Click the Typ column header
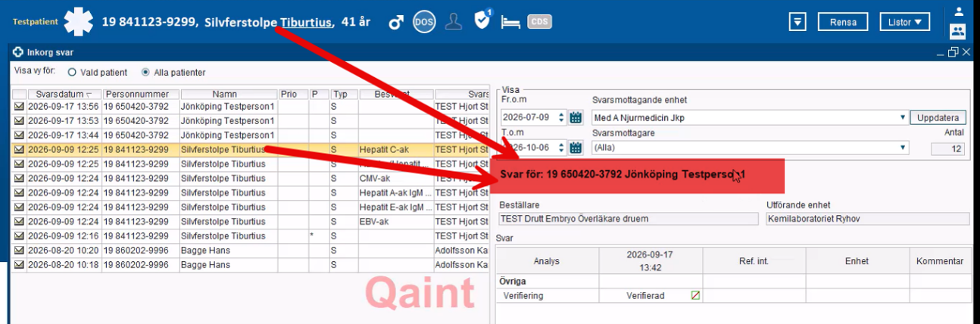Image resolution: width=980 pixels, height=324 pixels. click(343, 94)
